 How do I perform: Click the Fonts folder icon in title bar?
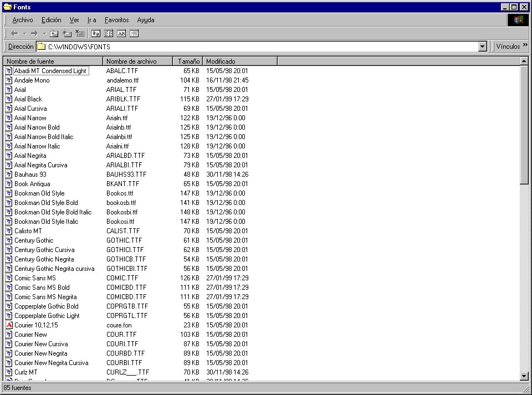point(7,7)
